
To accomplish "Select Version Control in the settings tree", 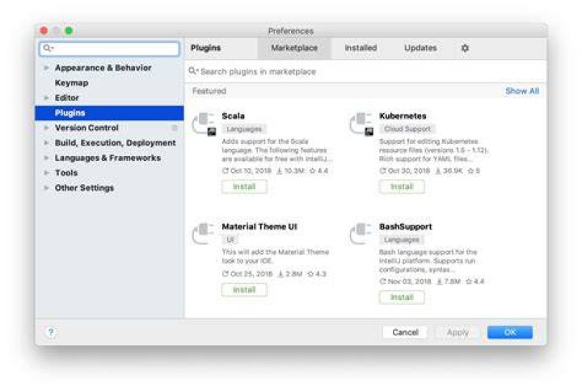I will [86, 128].
